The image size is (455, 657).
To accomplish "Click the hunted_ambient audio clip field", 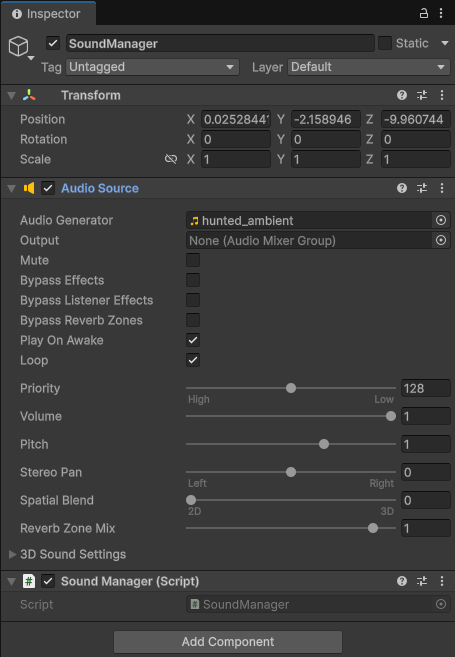I will click(x=309, y=220).
